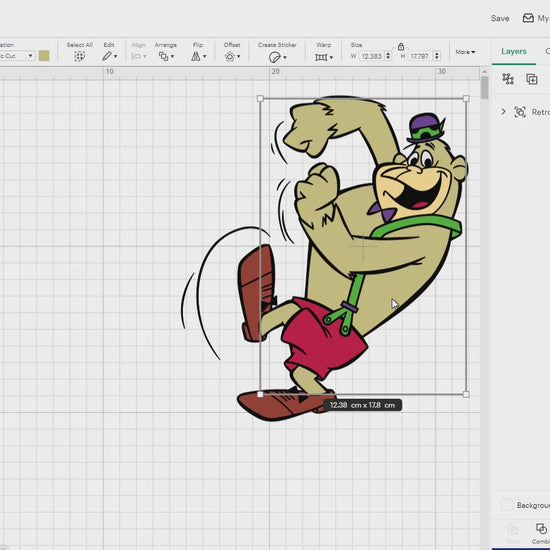Toggle the size aspect ratio lock

click(401, 46)
